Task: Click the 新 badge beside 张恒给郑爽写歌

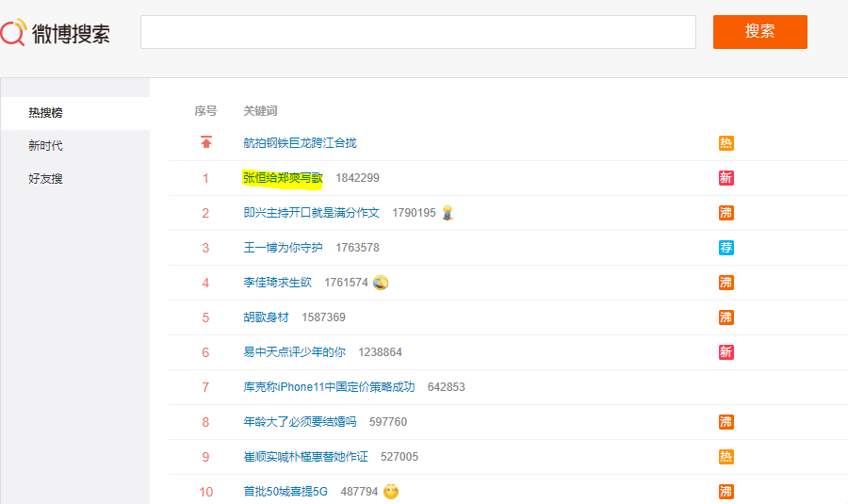Action: pyautogui.click(x=726, y=178)
